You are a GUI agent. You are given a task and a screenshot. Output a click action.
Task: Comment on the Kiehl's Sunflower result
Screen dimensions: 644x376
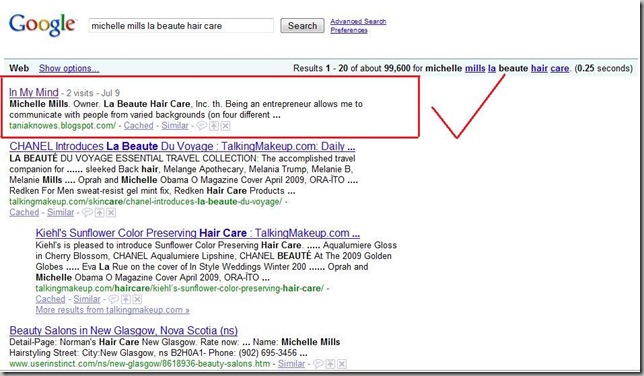click(113, 299)
